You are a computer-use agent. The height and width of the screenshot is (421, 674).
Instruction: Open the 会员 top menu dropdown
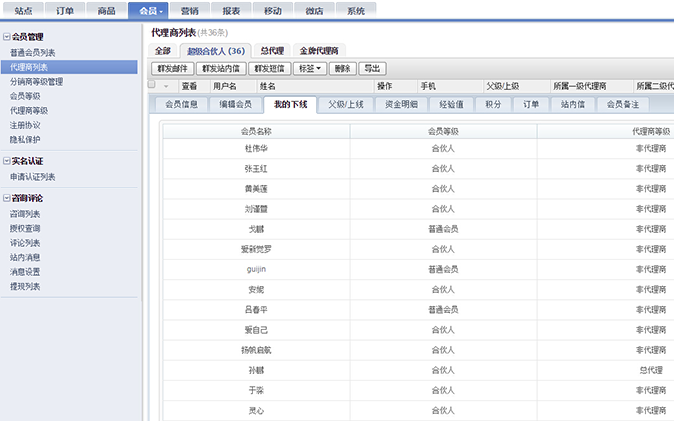[x=151, y=10]
